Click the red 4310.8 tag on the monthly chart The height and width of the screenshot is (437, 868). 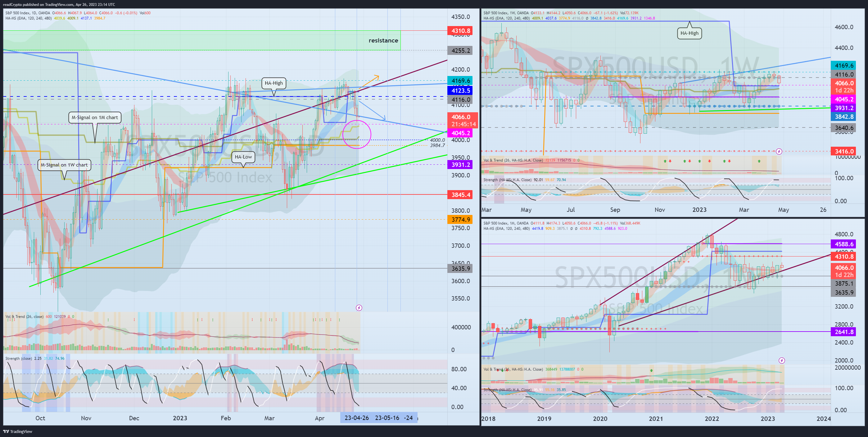(x=844, y=256)
